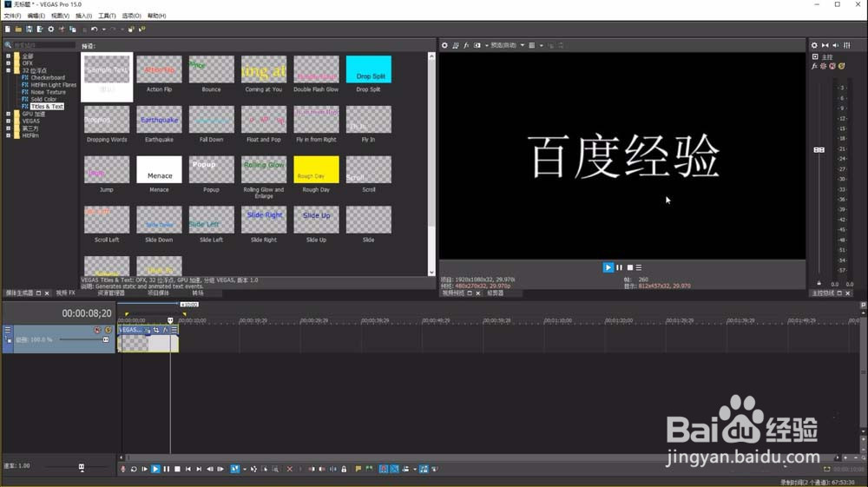
Task: Save the project using the floppy icon
Action: (x=29, y=30)
